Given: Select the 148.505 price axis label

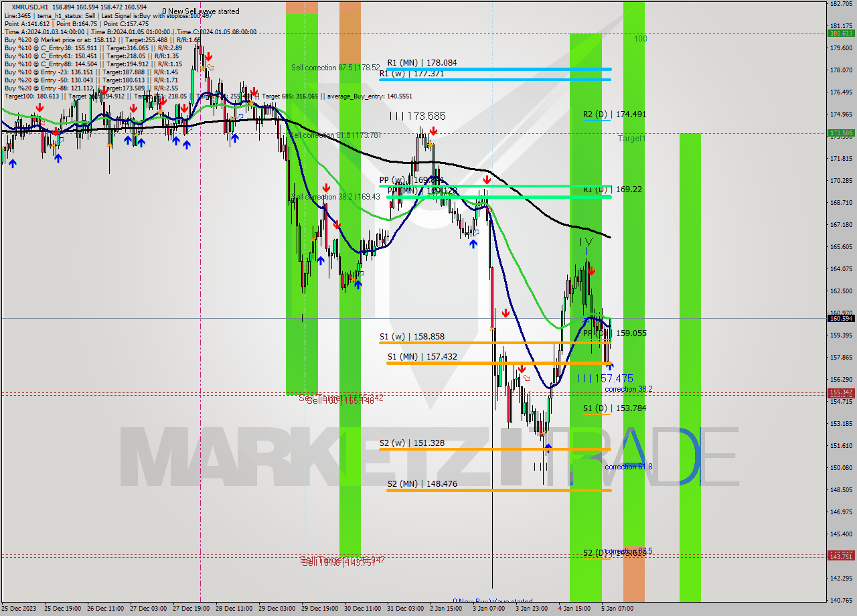Looking at the screenshot, I should (840, 489).
